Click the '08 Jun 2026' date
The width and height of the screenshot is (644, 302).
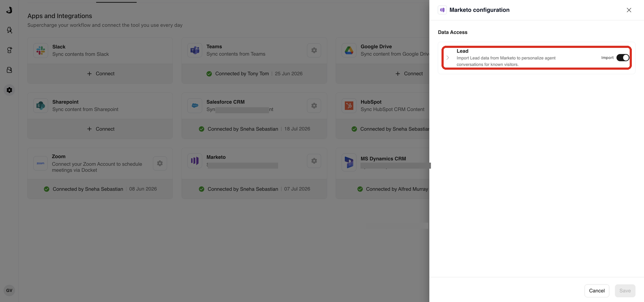[143, 189]
